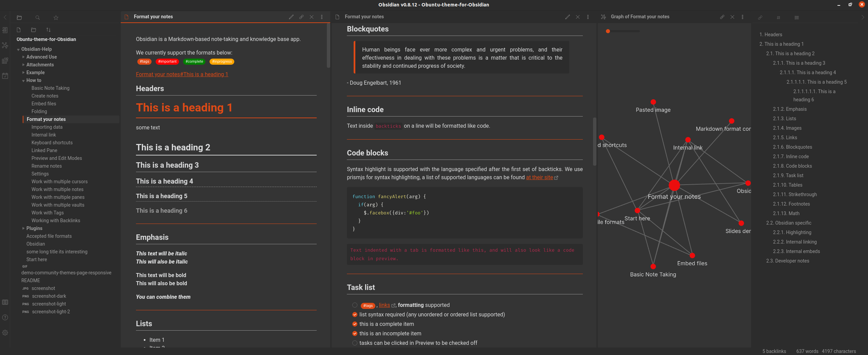This screenshot has width=868, height=355.
Task: Check 'tasks can be clicked in Preview' task
Action: pos(355,343)
